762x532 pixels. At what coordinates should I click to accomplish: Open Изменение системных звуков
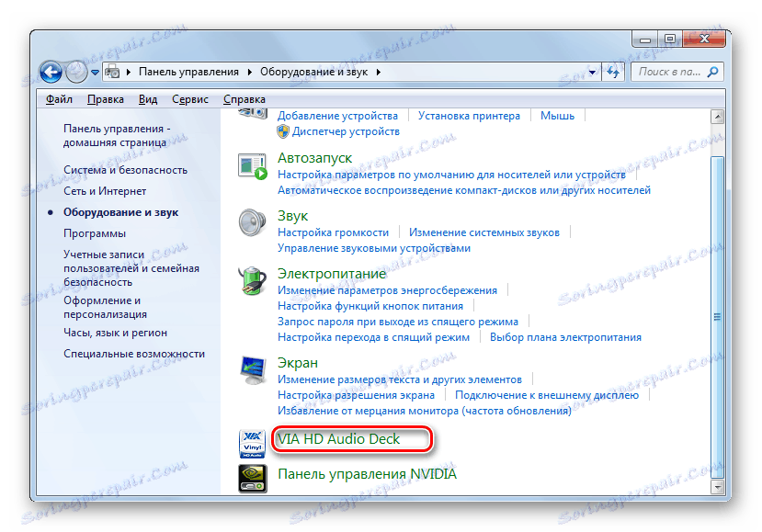pyautogui.click(x=484, y=232)
